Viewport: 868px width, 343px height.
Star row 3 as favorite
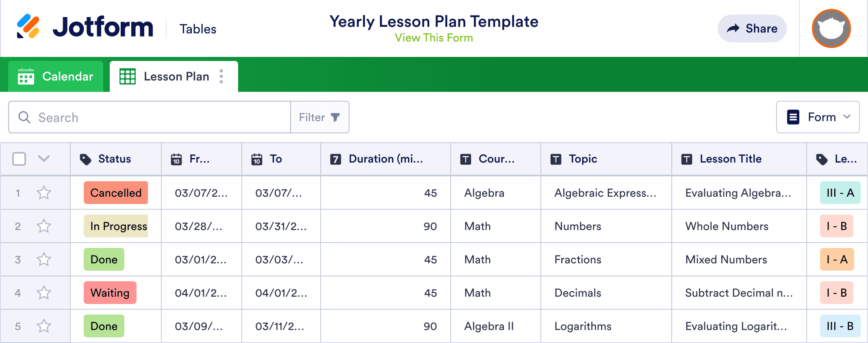pos(44,259)
